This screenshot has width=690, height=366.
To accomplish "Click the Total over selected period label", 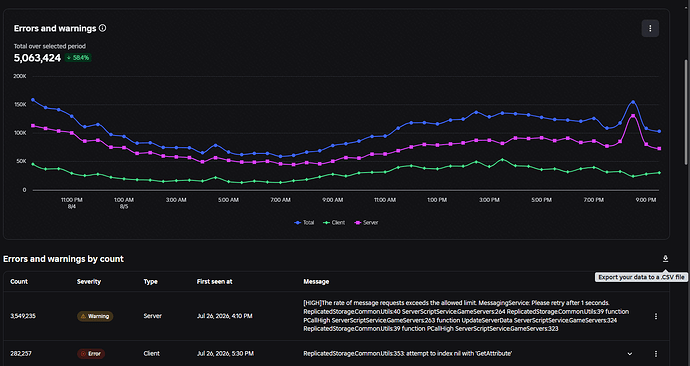I will [50, 46].
